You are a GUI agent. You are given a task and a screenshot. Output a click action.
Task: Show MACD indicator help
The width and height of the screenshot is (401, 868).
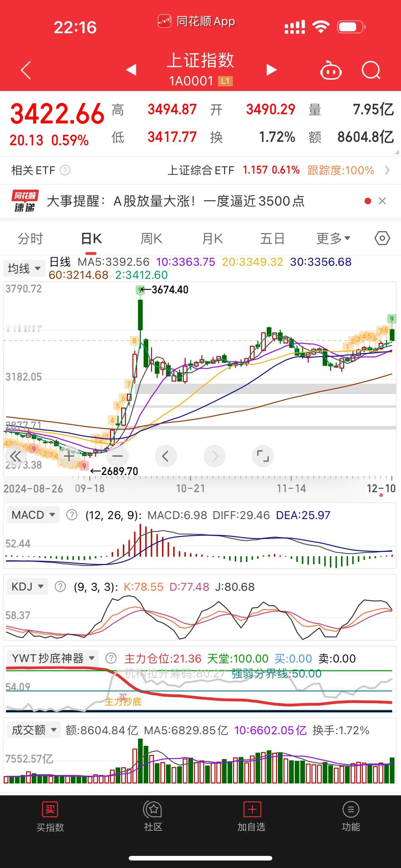pyautogui.click(x=71, y=515)
